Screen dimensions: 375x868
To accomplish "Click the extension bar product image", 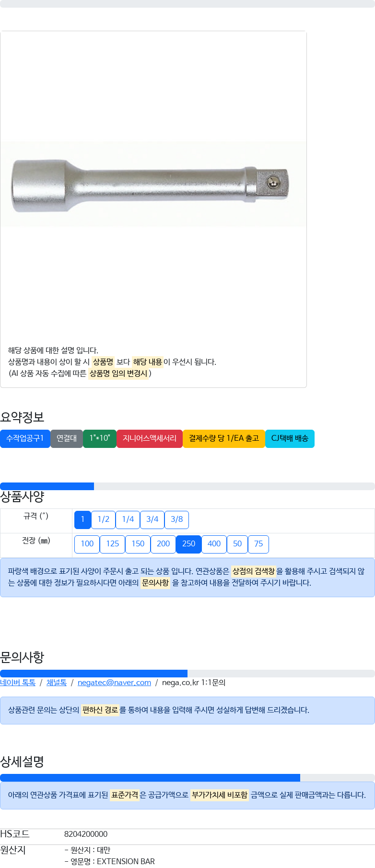I will (x=153, y=184).
